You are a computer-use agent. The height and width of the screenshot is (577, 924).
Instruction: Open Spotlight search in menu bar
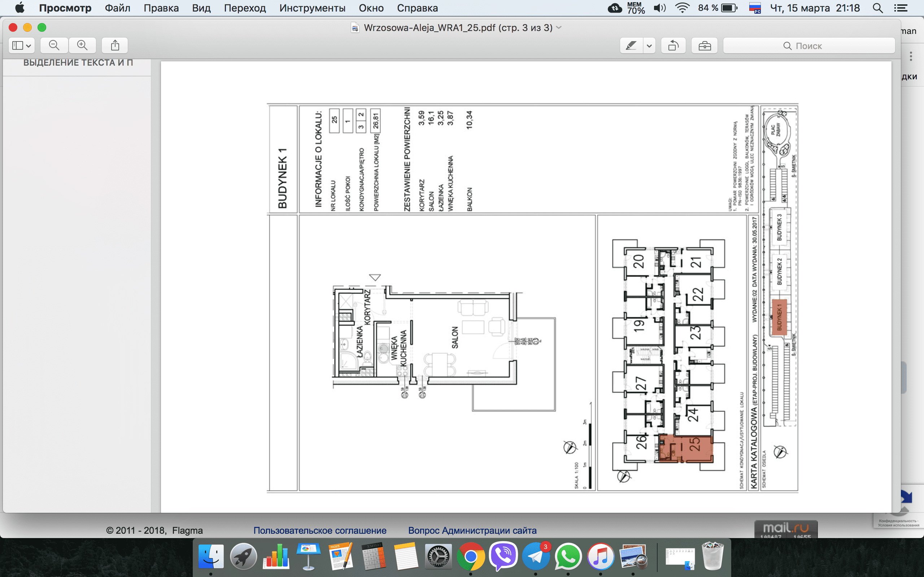tap(878, 8)
